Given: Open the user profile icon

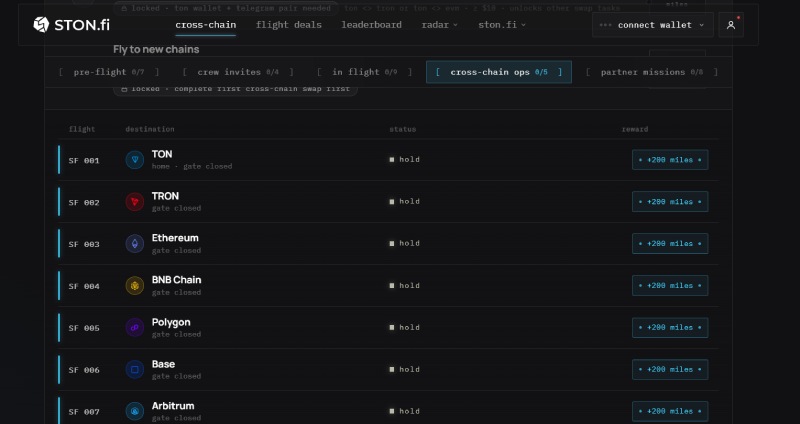Looking at the screenshot, I should (731, 25).
